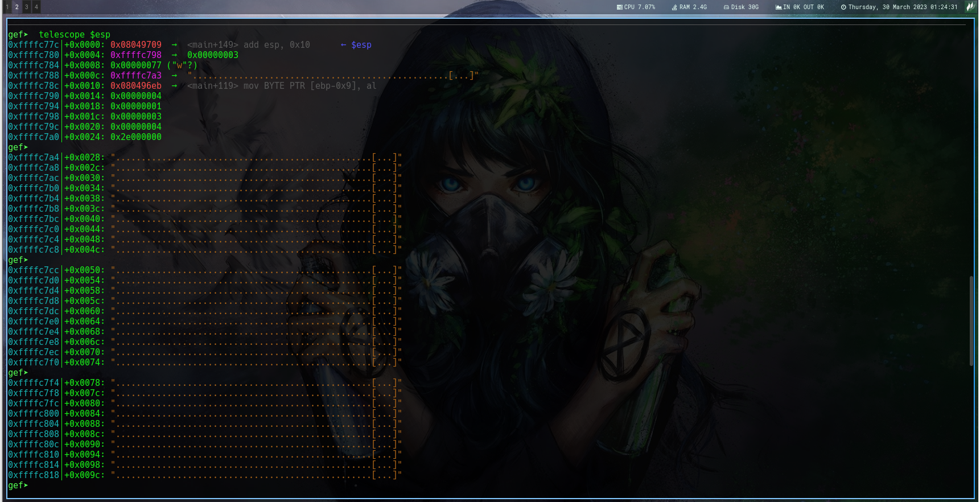Click the 'telescope $esp' command text
Screen dimensions: 980x502
pyautogui.click(x=75, y=35)
